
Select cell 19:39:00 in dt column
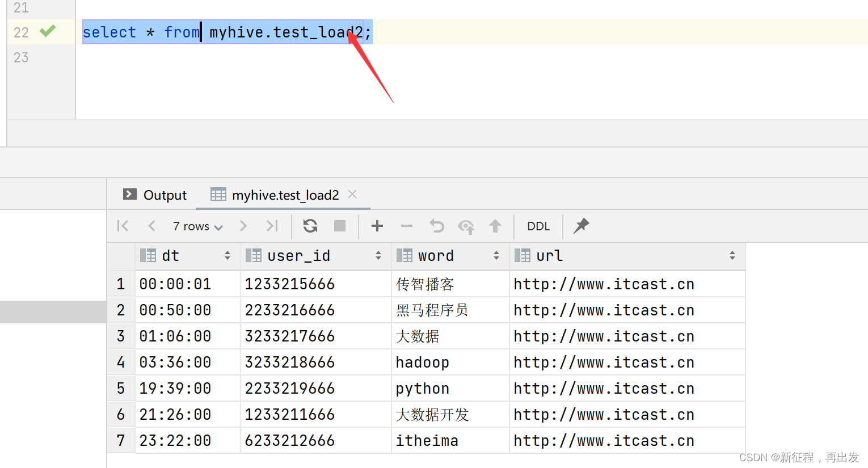tap(188, 389)
